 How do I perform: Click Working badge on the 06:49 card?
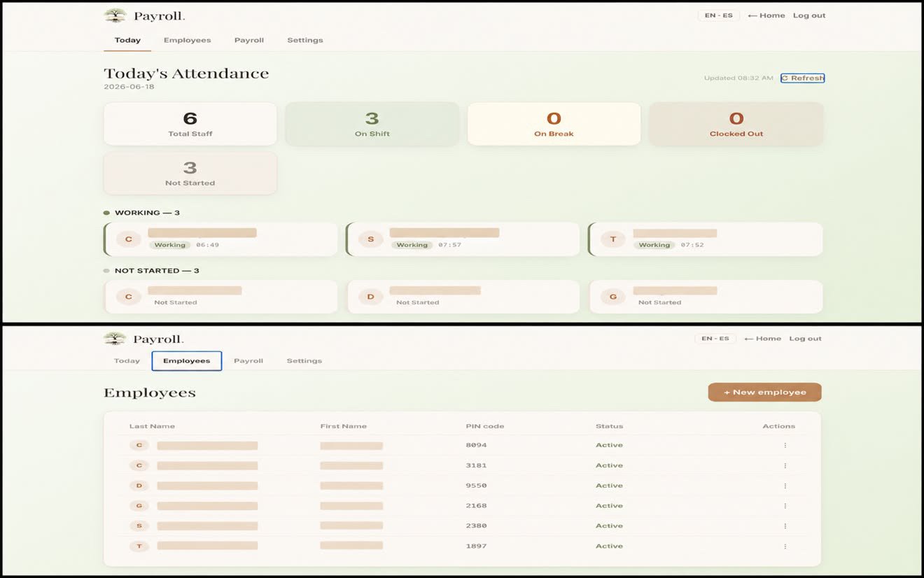point(169,245)
